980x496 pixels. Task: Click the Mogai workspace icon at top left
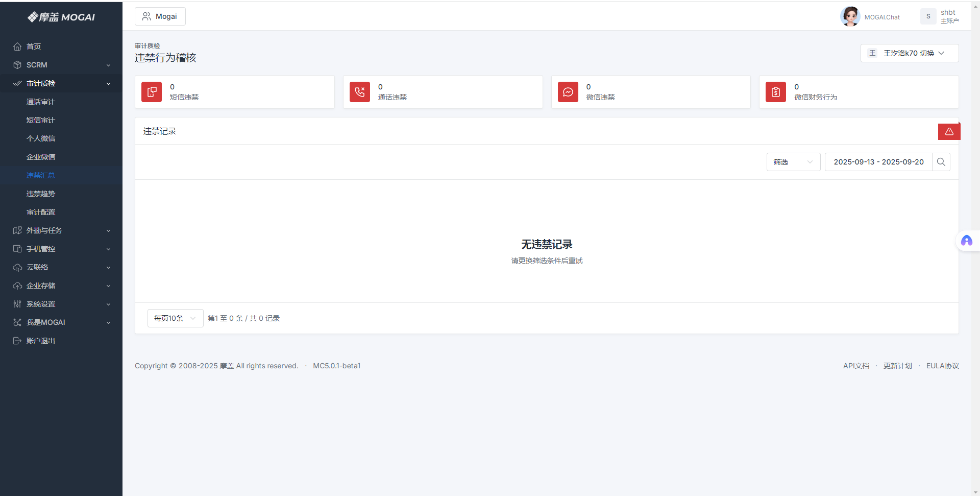pos(147,16)
